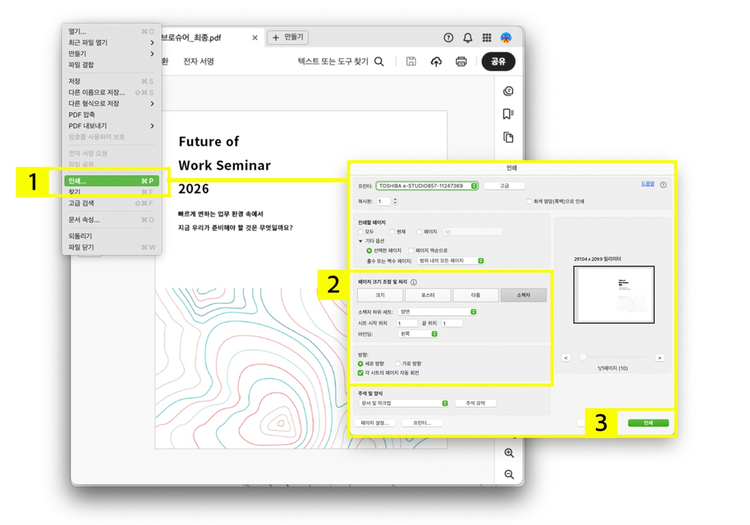Click the save disk icon in toolbar
This screenshot has height=525, width=750.
point(411,61)
